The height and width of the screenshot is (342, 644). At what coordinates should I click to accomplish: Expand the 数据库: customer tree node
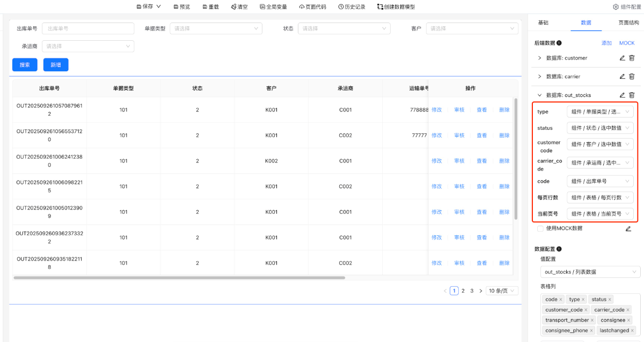tap(539, 58)
